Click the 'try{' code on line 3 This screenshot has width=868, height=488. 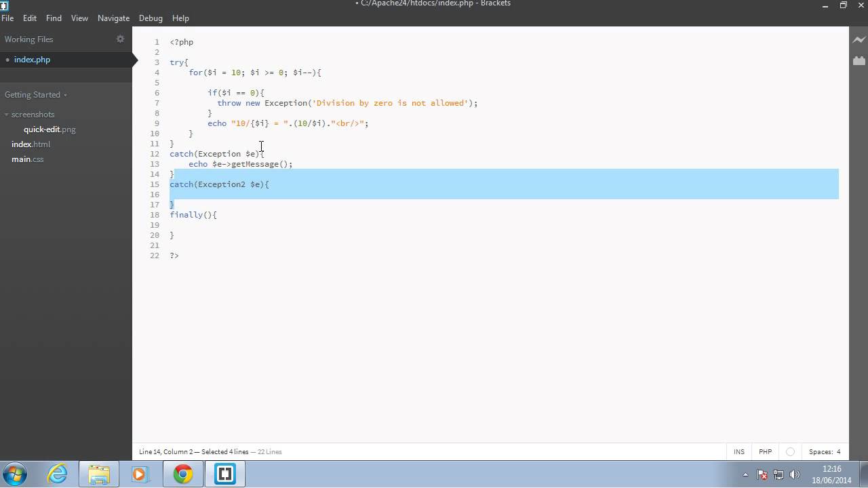pos(179,62)
